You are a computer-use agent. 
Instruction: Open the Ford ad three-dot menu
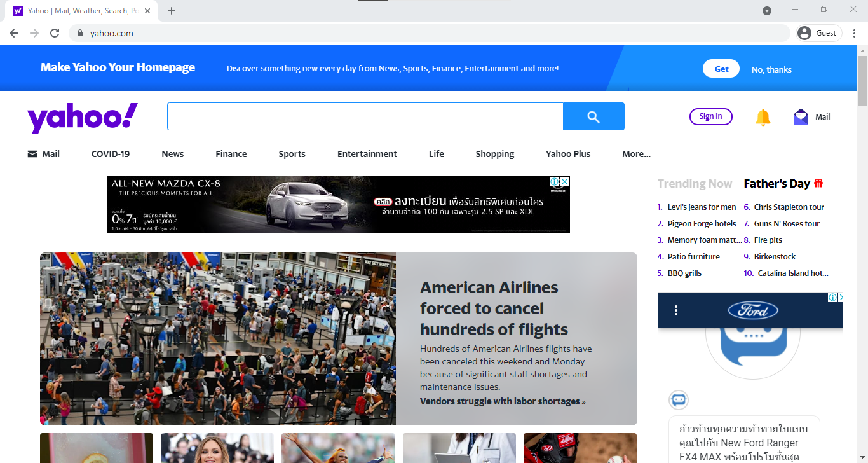pyautogui.click(x=676, y=310)
